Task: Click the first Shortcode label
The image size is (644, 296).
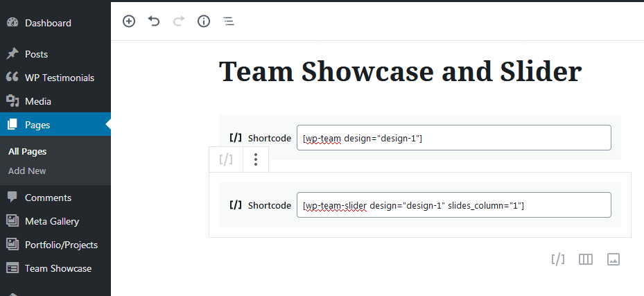Action: click(270, 139)
